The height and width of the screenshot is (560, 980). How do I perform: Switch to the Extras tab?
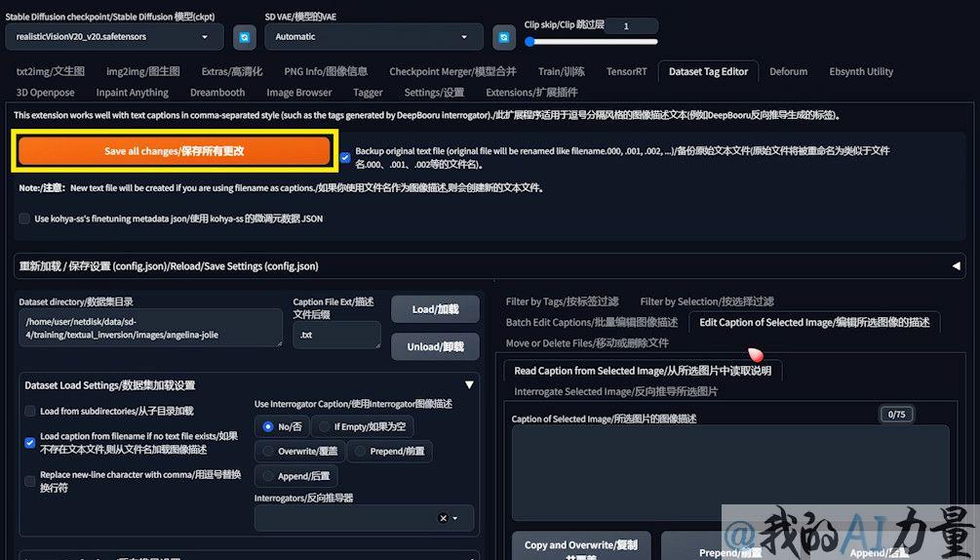tap(232, 71)
